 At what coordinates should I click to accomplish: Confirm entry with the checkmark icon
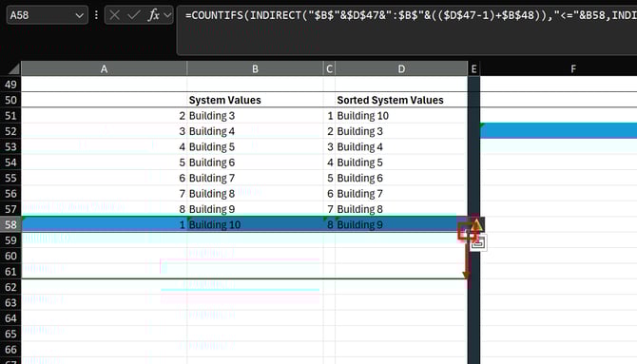[x=133, y=15]
